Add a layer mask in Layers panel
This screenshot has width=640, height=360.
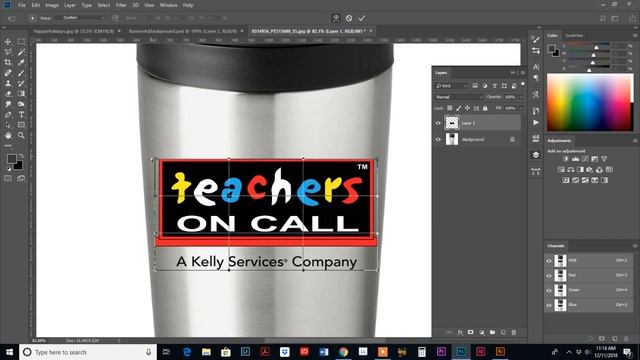coord(471,333)
